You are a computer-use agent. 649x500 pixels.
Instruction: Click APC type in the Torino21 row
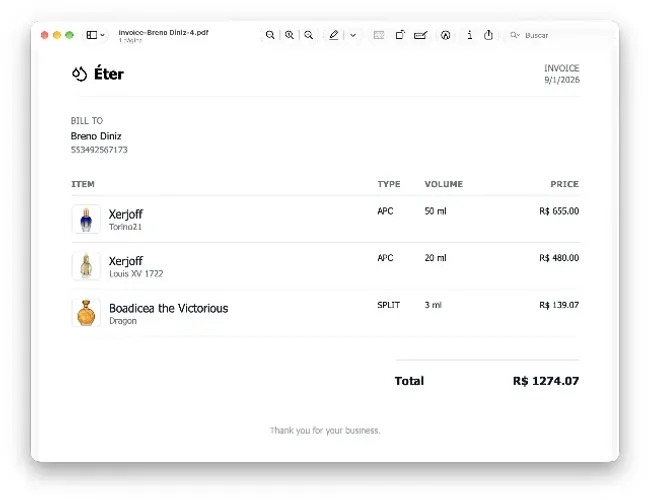[385, 211]
